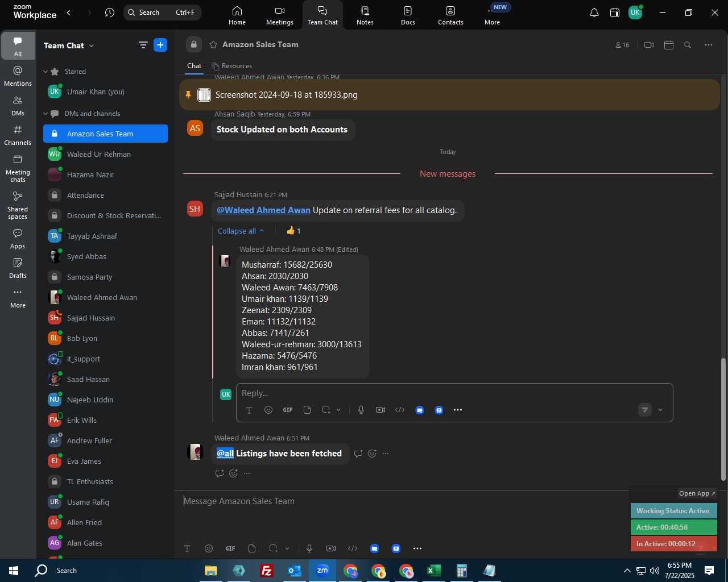
Task: Open the Waleed Ur Rehman chat
Action: coord(105,154)
